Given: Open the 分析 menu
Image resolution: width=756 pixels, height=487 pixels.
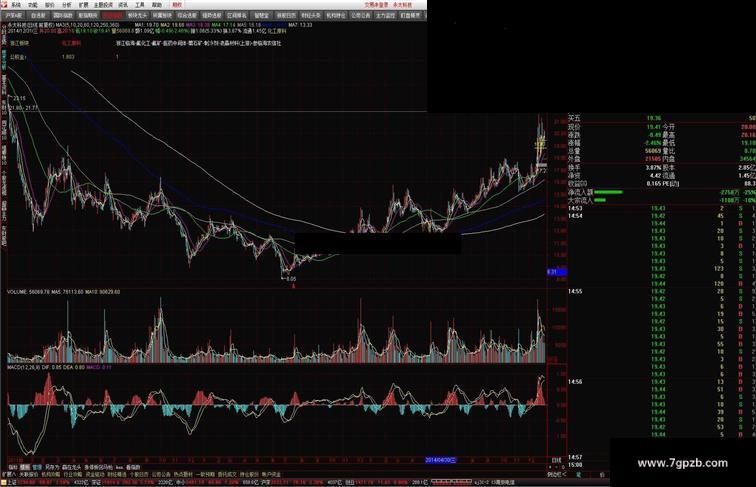Looking at the screenshot, I should (x=67, y=5).
